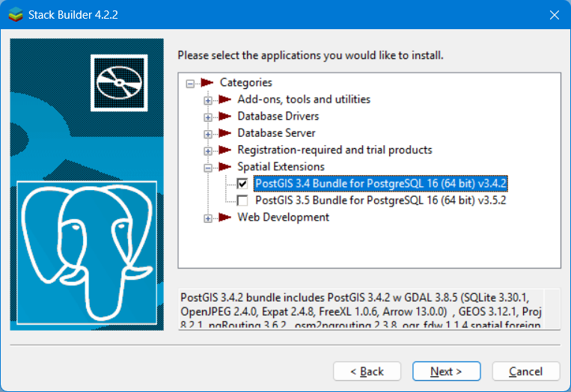Click the Stack Builder title bar icon
This screenshot has width=571, height=392.
pyautogui.click(x=16, y=14)
